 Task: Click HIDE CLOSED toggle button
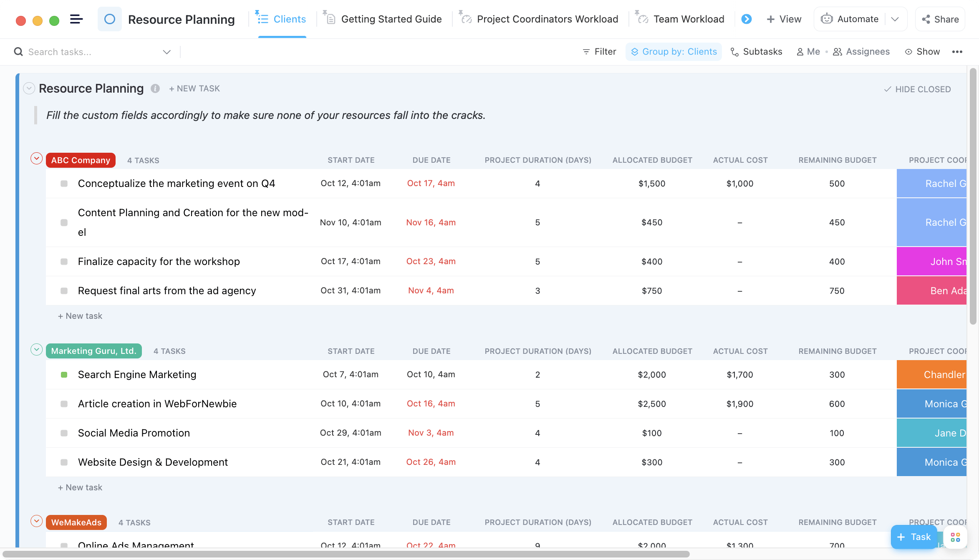click(917, 88)
